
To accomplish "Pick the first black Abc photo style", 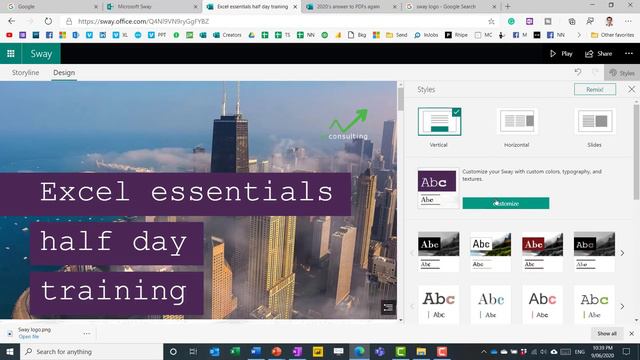I will pyautogui.click(x=439, y=251).
